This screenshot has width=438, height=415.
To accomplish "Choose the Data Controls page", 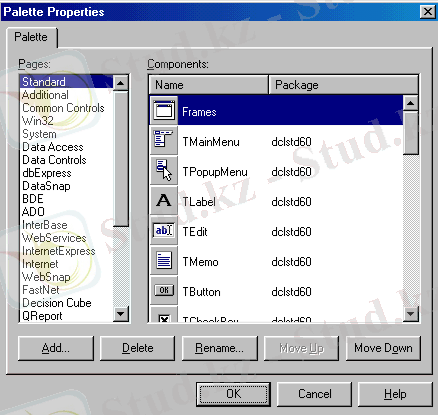I will pos(54,160).
